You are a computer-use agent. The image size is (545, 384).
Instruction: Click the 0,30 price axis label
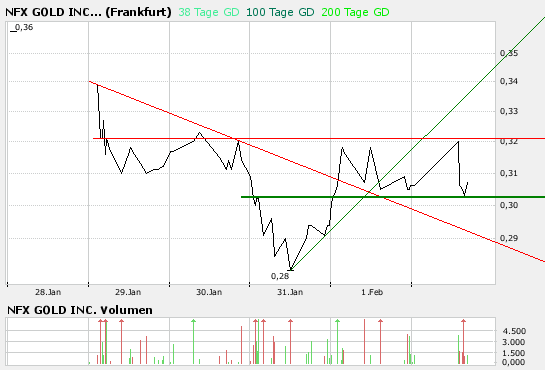(x=509, y=205)
